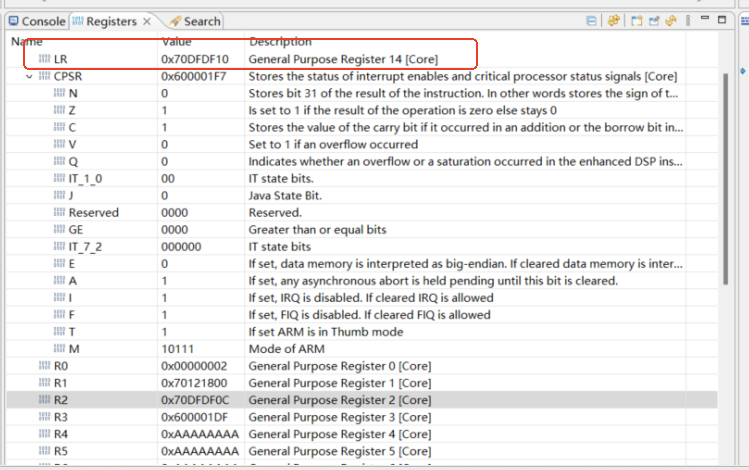Click the R3 value 0x600001DF
This screenshot has width=749, height=470.
click(194, 417)
